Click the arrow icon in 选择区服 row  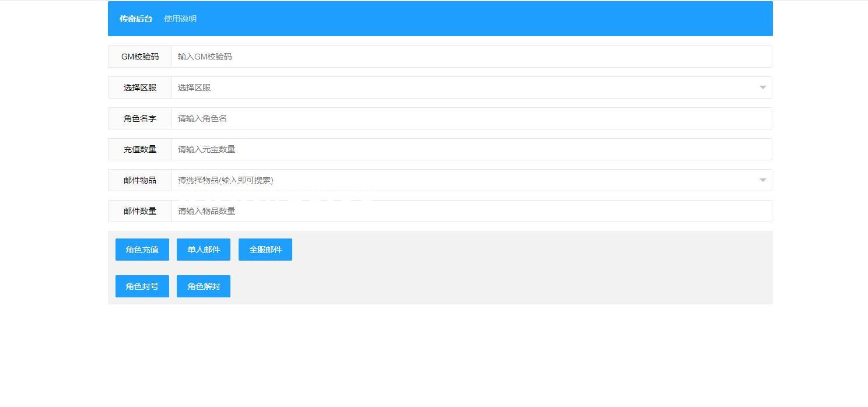[762, 87]
